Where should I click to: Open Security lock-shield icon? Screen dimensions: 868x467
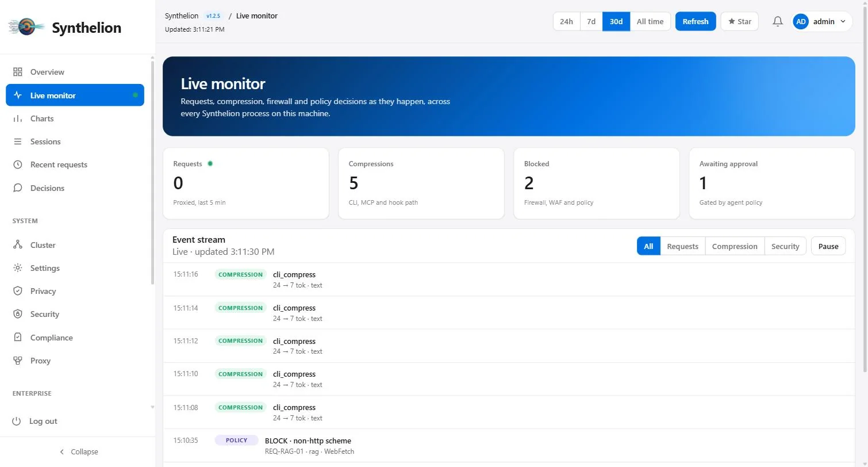tap(18, 314)
